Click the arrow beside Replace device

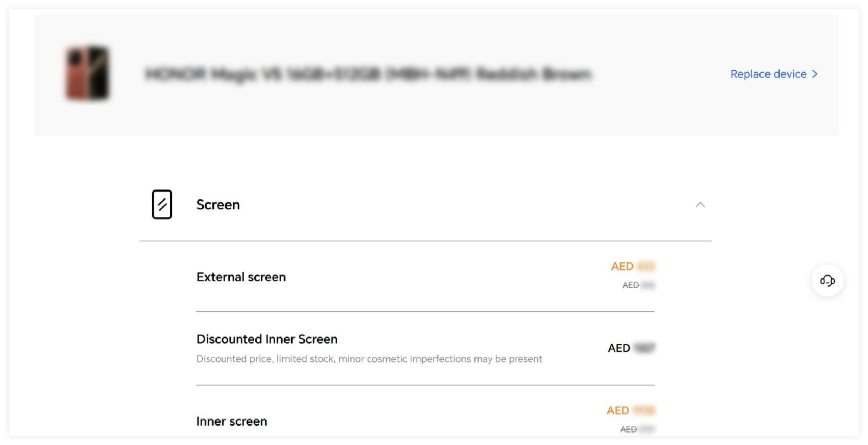pyautogui.click(x=815, y=74)
